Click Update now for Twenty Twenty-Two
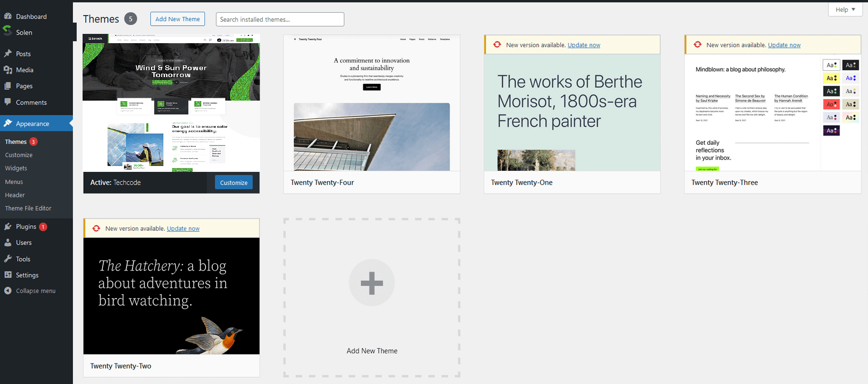Screen dimensions: 868x384 (x=183, y=228)
